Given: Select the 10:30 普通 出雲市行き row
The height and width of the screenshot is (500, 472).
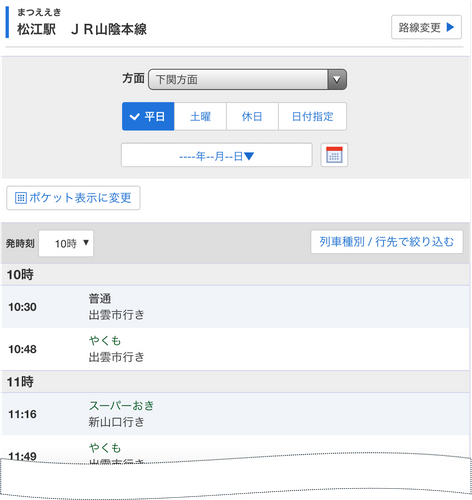Looking at the screenshot, I should pyautogui.click(x=236, y=307).
